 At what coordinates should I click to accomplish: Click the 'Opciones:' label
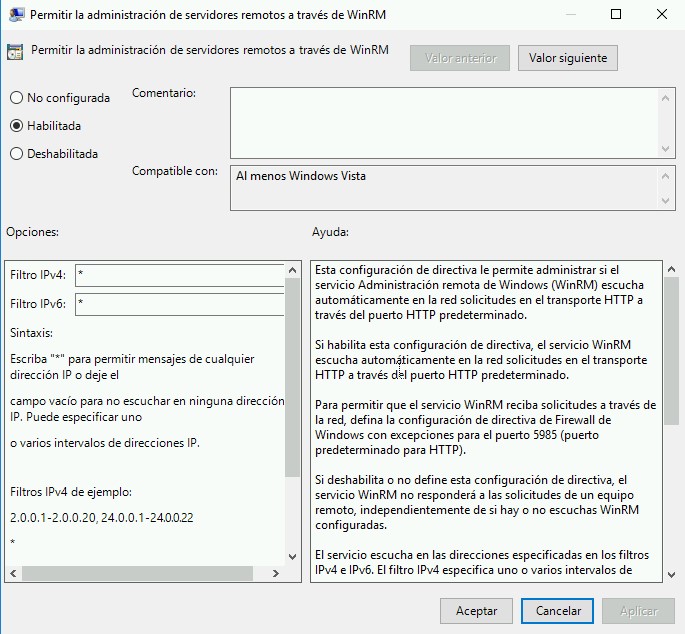coord(32,232)
